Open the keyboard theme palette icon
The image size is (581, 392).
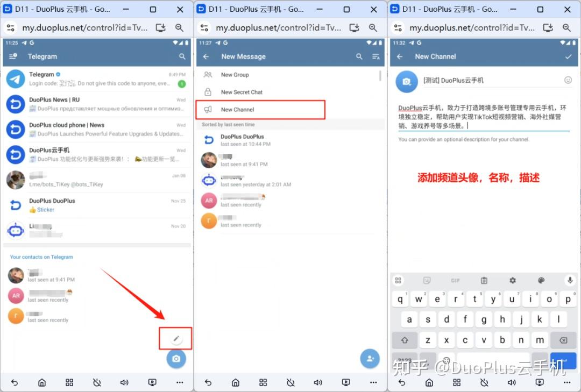(541, 280)
